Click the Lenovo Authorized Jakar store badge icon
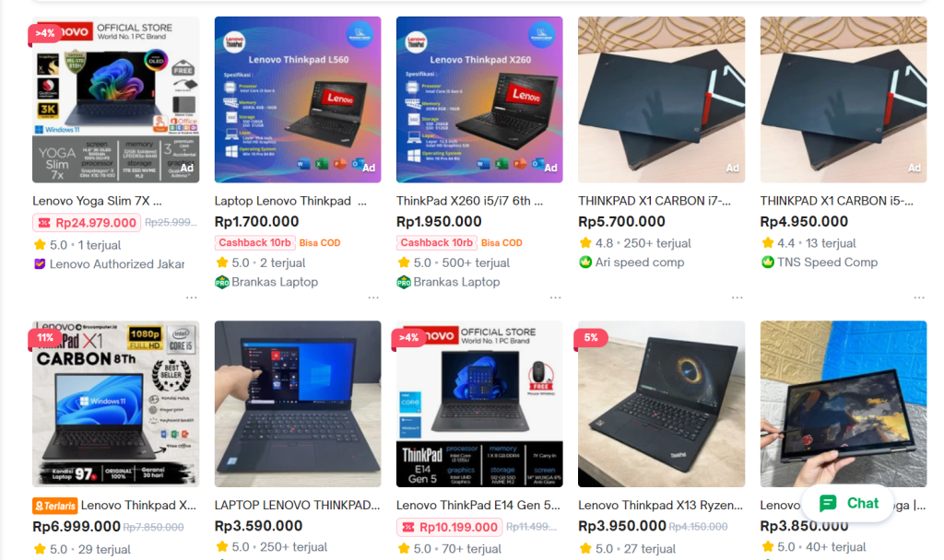This screenshot has width=944, height=560. click(x=40, y=264)
